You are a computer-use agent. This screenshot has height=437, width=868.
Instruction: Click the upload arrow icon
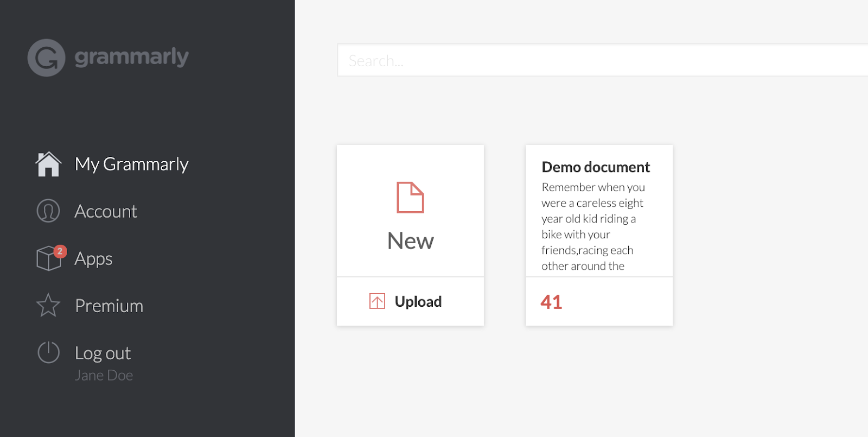[x=377, y=301]
